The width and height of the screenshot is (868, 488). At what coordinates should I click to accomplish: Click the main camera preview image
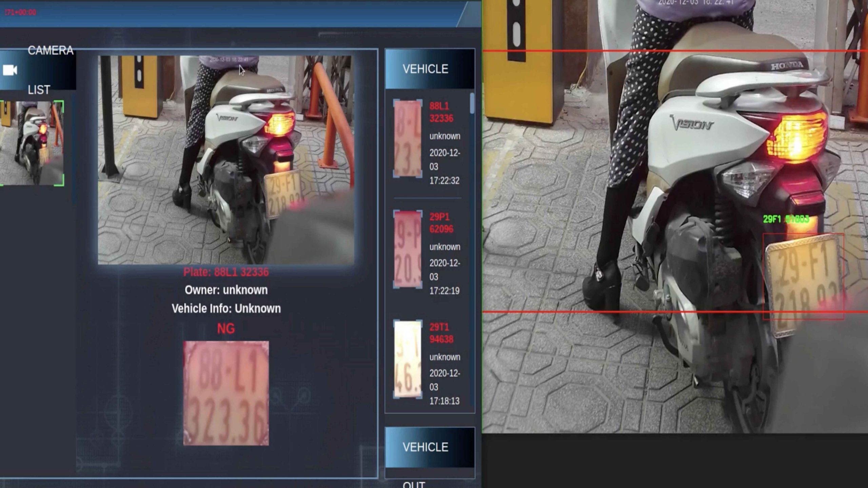pos(226,160)
